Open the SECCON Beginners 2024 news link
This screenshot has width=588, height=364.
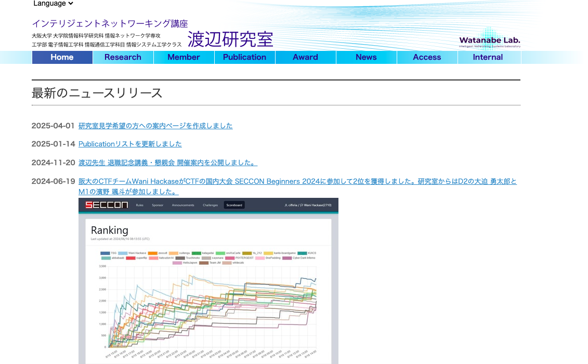[x=297, y=181]
